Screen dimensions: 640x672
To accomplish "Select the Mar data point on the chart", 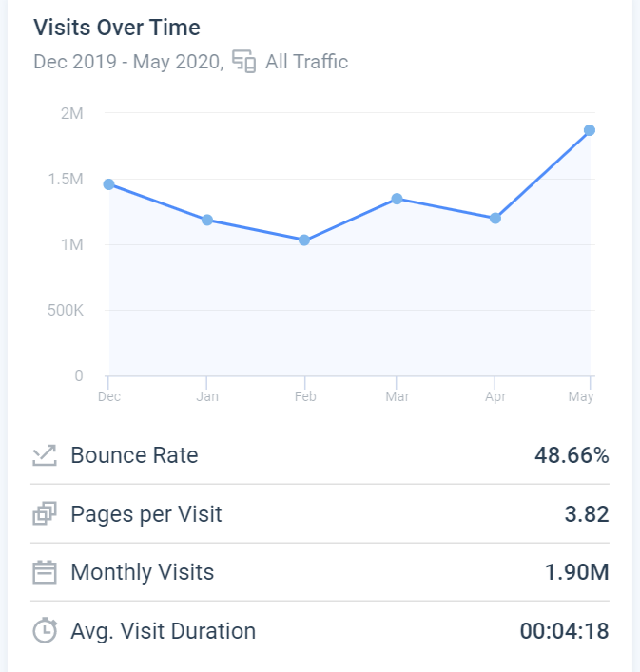I will (x=397, y=199).
